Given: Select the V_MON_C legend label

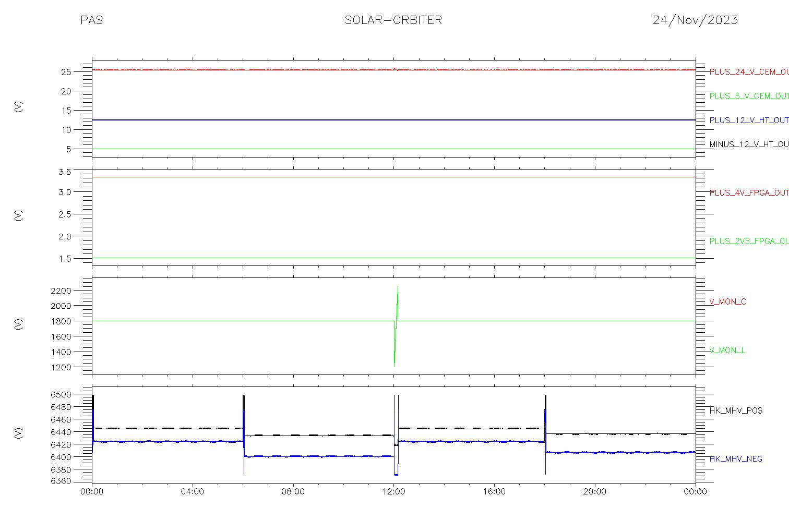Looking at the screenshot, I should 727,301.
